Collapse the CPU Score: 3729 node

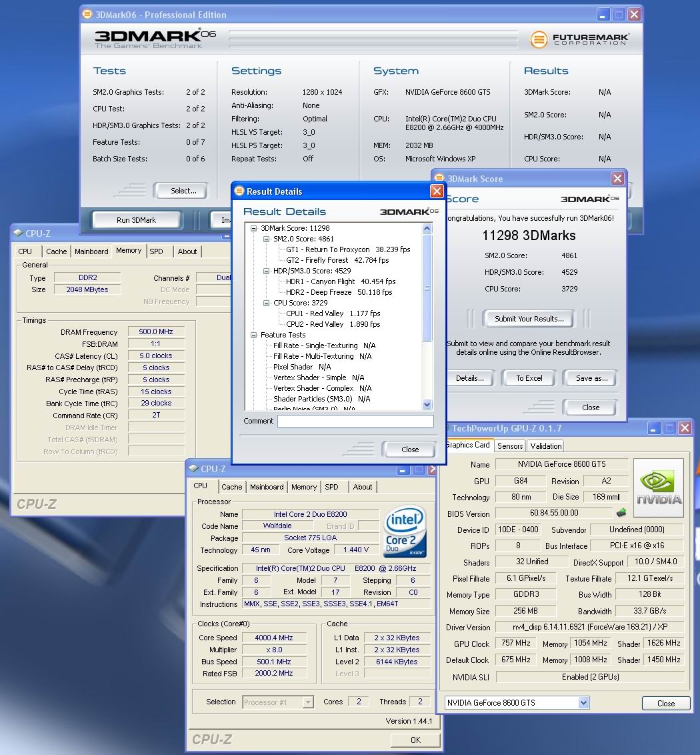click(x=266, y=303)
